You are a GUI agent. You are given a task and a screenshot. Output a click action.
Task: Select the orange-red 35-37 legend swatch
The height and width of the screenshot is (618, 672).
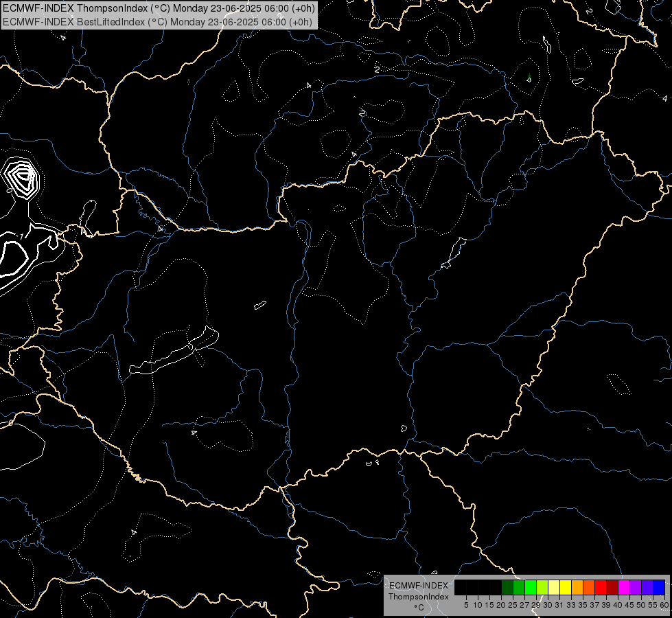pyautogui.click(x=589, y=587)
